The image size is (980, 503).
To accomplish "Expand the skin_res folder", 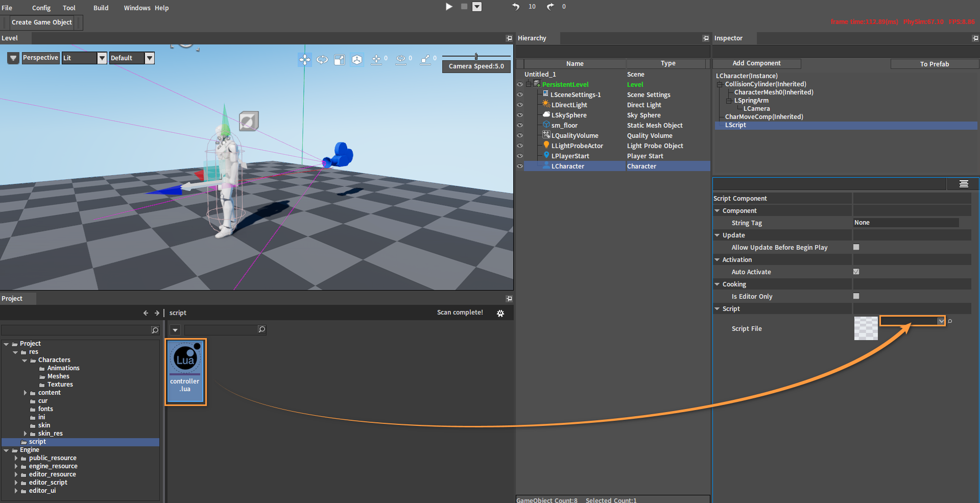I will tap(25, 434).
